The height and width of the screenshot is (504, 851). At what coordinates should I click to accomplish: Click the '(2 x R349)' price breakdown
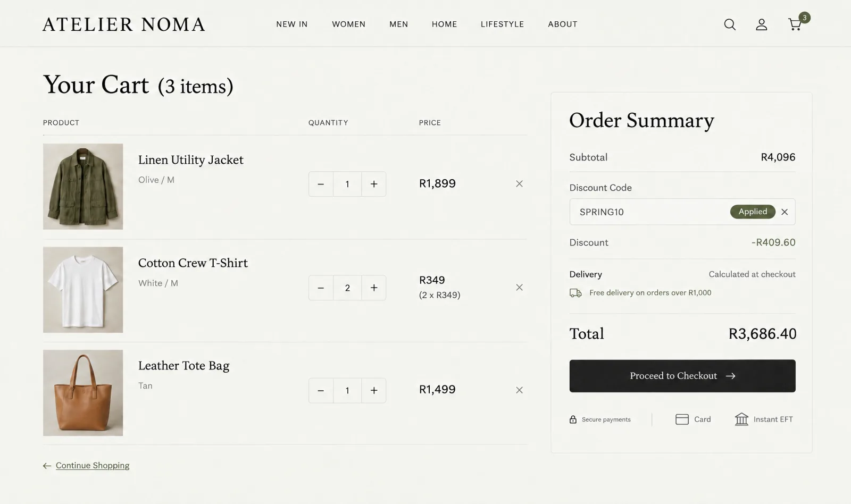click(440, 295)
